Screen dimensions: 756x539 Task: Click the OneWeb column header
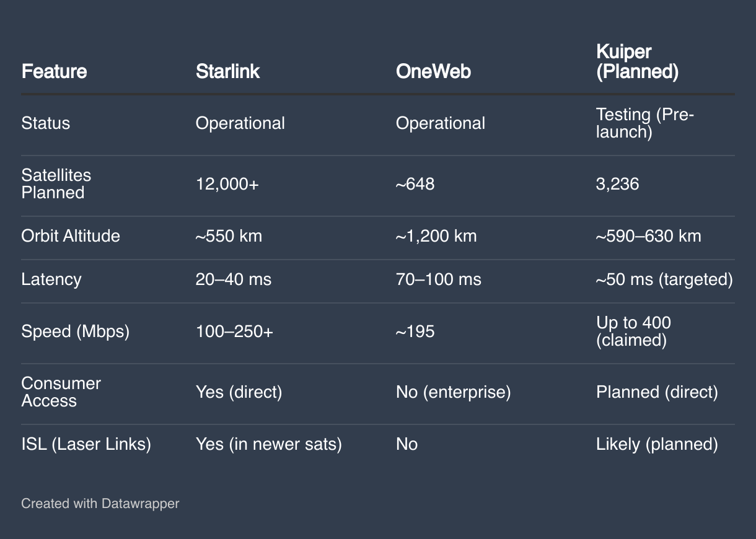coord(433,71)
